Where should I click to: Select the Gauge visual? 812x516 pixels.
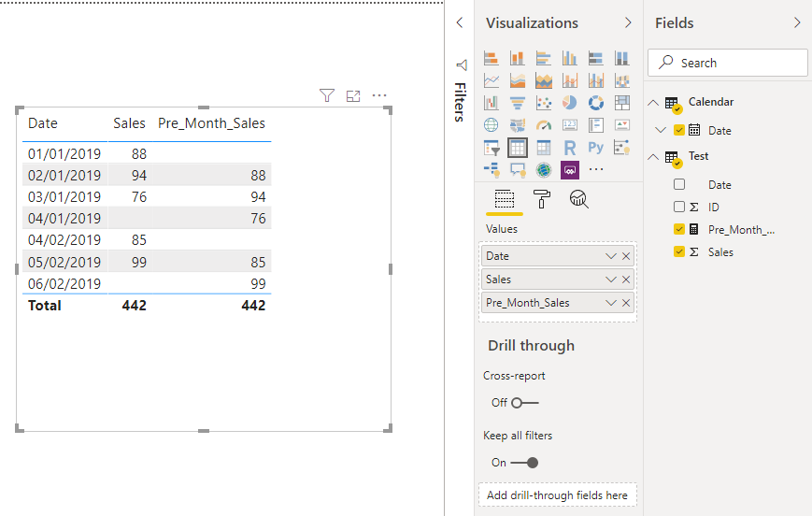[x=543, y=125]
